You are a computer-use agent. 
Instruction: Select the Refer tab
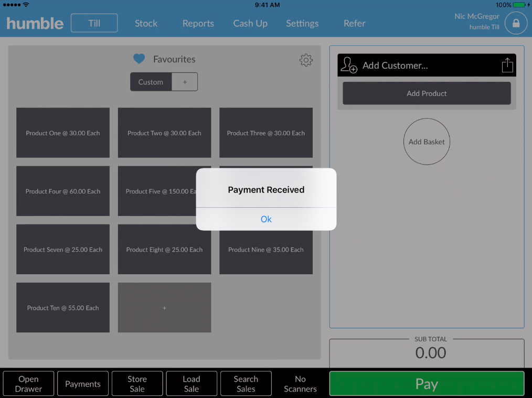[x=354, y=24]
